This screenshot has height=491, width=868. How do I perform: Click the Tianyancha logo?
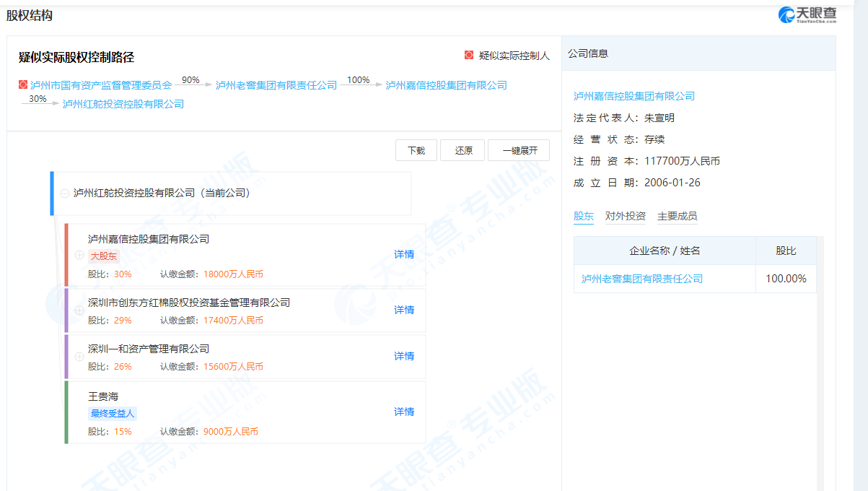point(807,15)
